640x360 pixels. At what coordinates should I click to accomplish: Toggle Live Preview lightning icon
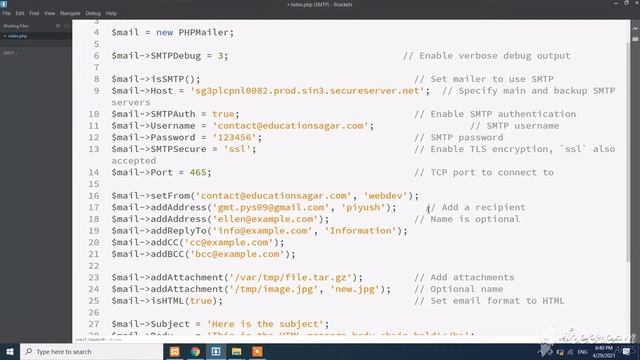pyautogui.click(x=635, y=29)
